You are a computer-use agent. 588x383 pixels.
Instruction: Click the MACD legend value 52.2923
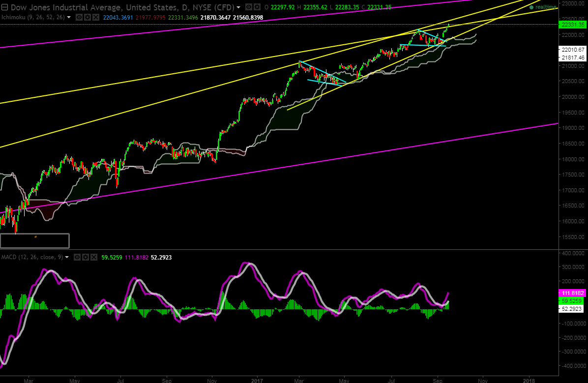(x=161, y=258)
